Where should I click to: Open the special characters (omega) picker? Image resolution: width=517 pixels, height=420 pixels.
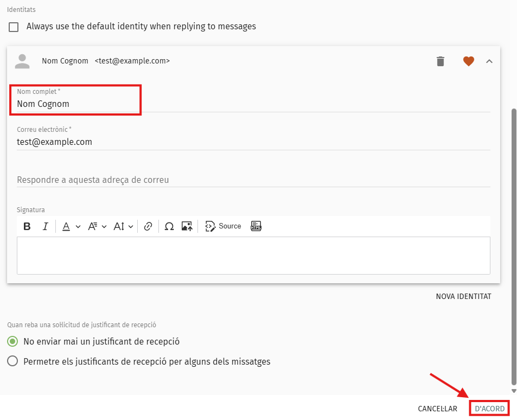click(169, 226)
